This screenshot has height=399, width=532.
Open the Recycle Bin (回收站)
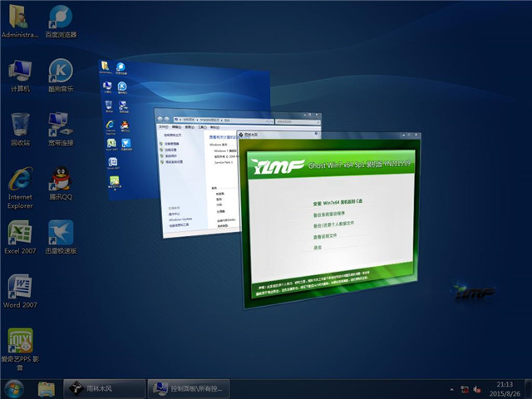pyautogui.click(x=20, y=126)
